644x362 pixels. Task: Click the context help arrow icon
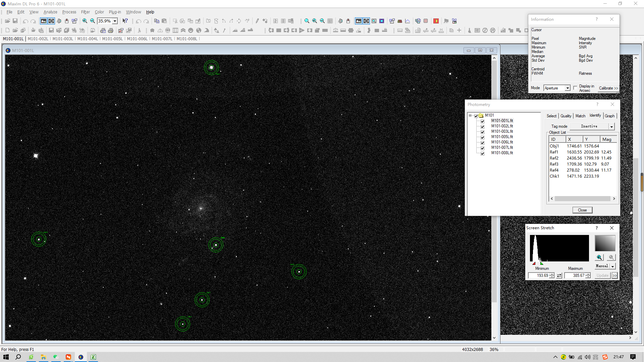coord(125,21)
